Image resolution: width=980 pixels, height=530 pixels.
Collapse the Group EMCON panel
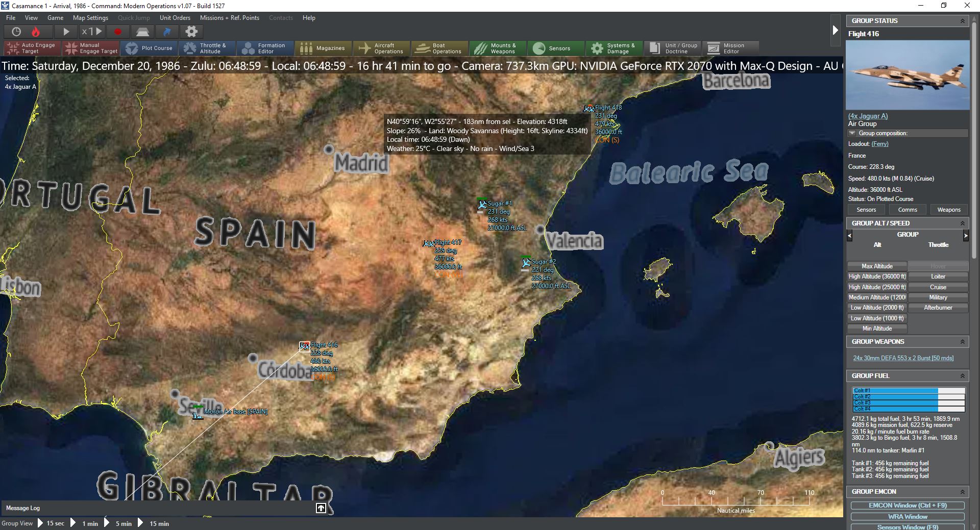coord(963,492)
